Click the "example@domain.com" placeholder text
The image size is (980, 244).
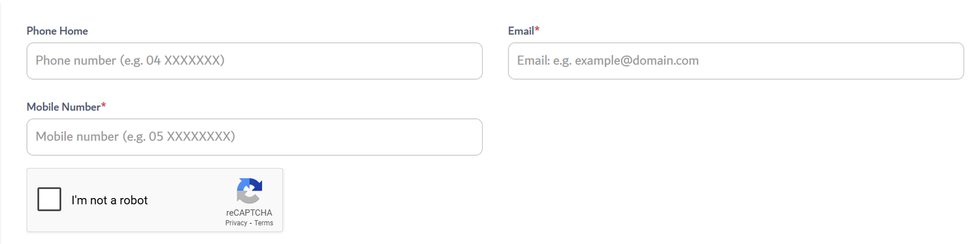pos(636,61)
